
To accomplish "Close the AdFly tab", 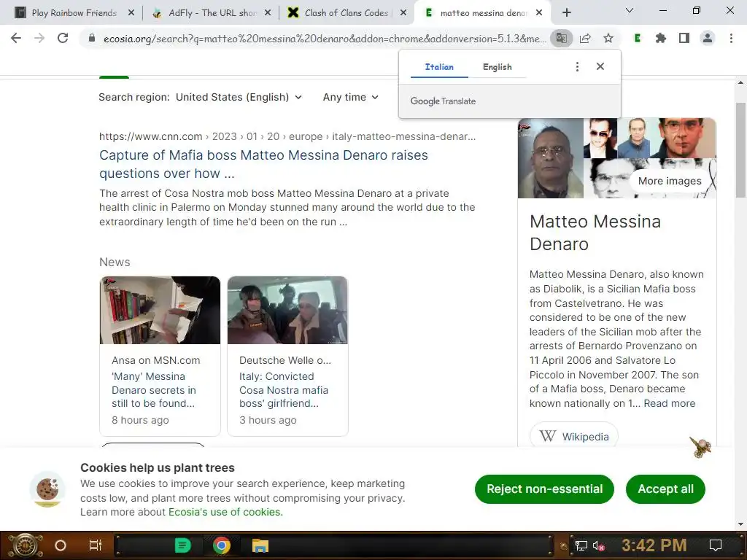I will click(x=268, y=13).
